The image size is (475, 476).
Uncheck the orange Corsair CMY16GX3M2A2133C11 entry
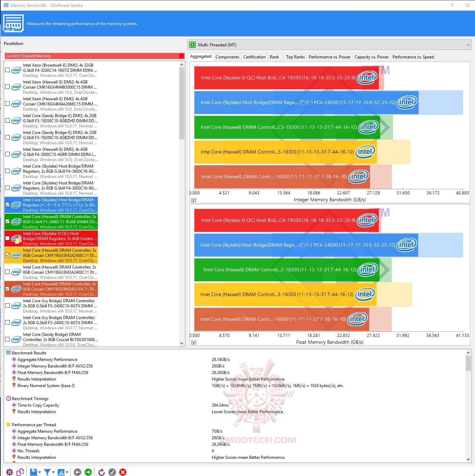7,289
